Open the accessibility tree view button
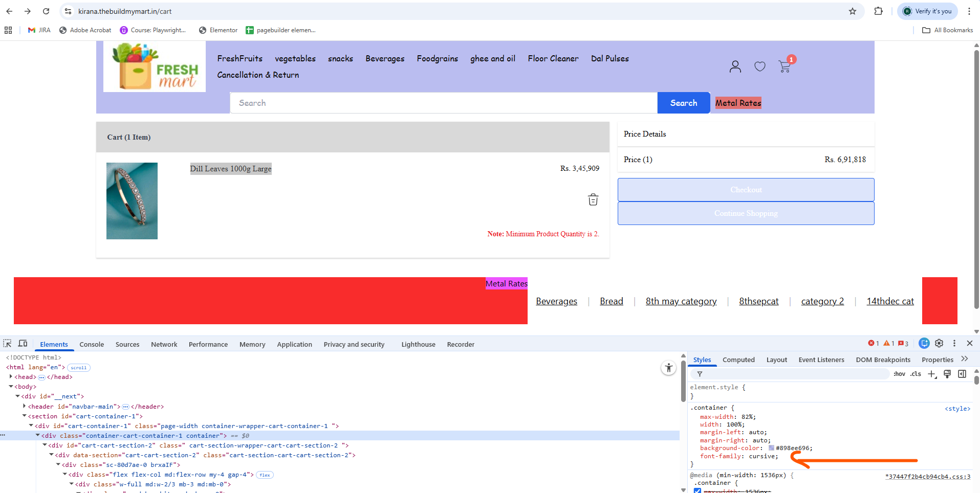Viewport: 980px width, 493px height. coord(669,368)
